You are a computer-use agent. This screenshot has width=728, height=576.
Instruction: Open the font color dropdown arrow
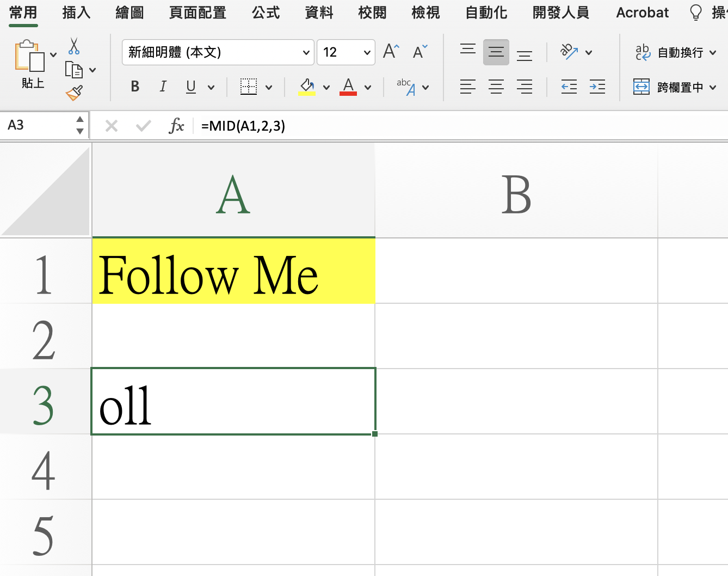point(368,87)
